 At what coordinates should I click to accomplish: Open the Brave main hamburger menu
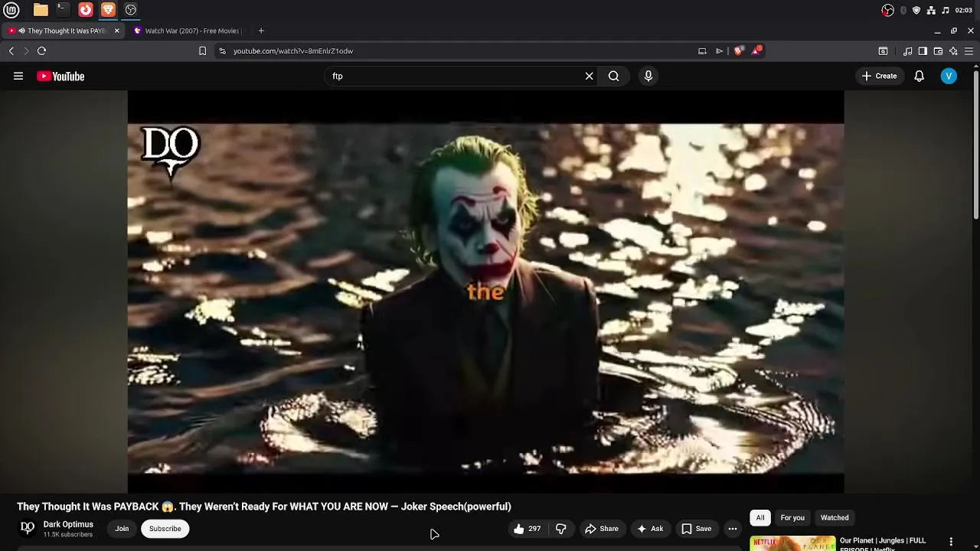tap(969, 51)
